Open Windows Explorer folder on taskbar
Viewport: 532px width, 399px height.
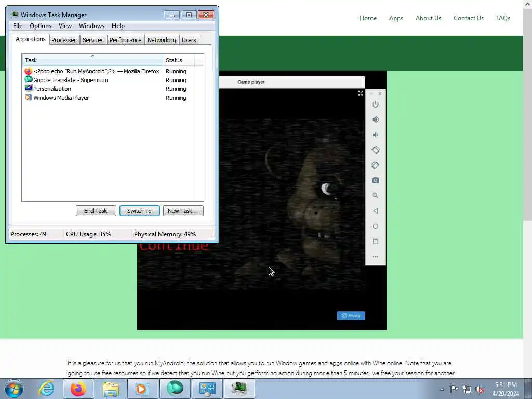pyautogui.click(x=111, y=389)
